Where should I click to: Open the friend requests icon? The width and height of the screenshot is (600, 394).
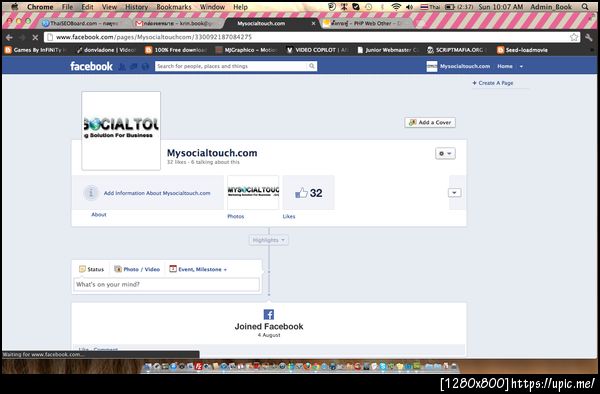click(x=122, y=67)
